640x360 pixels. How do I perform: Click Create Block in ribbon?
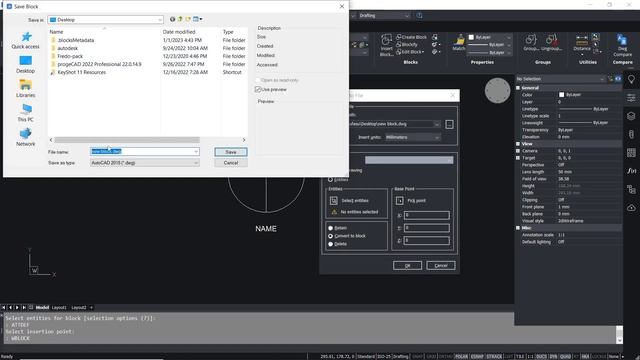(x=411, y=37)
